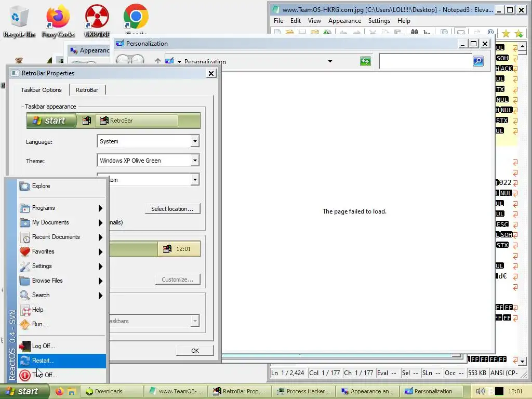The width and height of the screenshot is (532, 399).
Task: Click Notepad3 favorites star icon
Action: pos(506,33)
